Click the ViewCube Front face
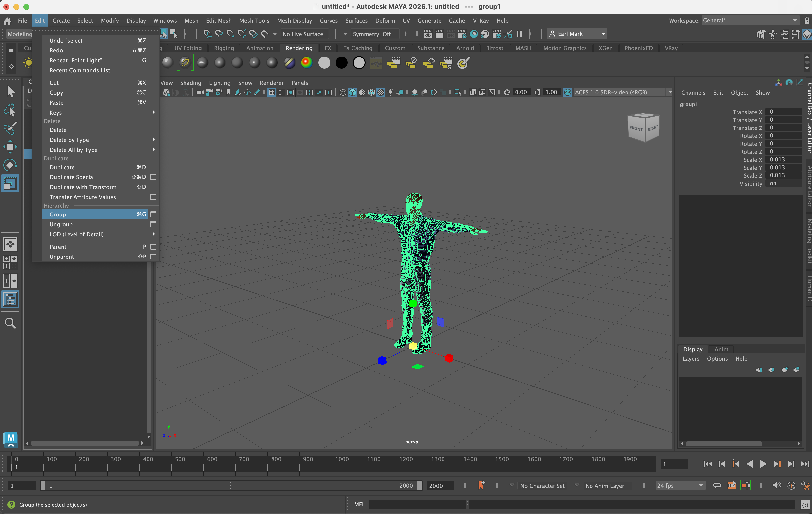 [636, 128]
